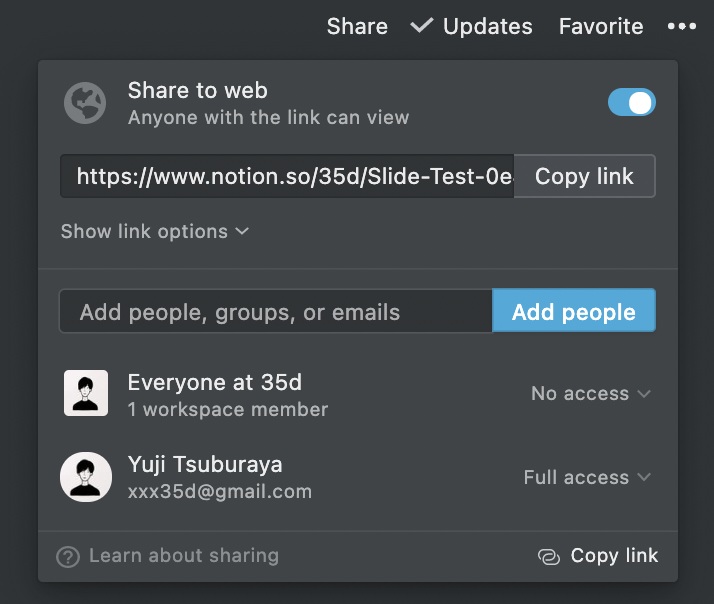This screenshot has height=604, width=714.
Task: Turn off the Share to web toggle
Action: [632, 102]
